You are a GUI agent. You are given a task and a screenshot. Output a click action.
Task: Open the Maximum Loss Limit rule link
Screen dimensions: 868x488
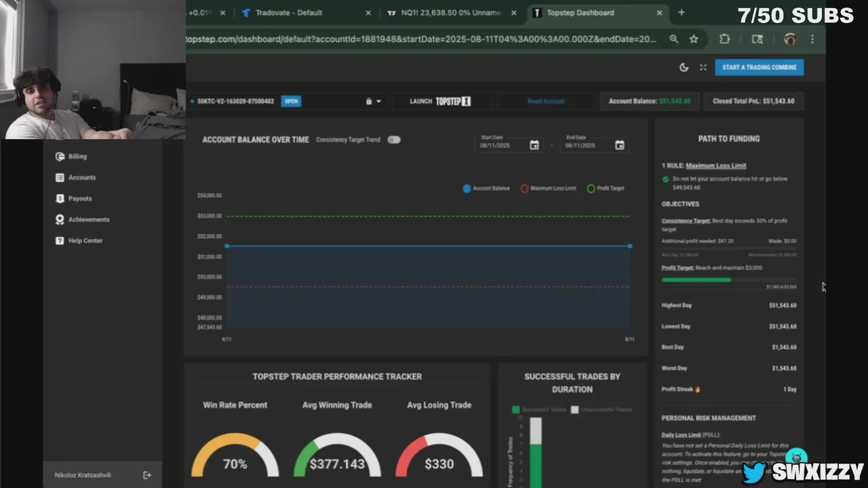(715, 165)
